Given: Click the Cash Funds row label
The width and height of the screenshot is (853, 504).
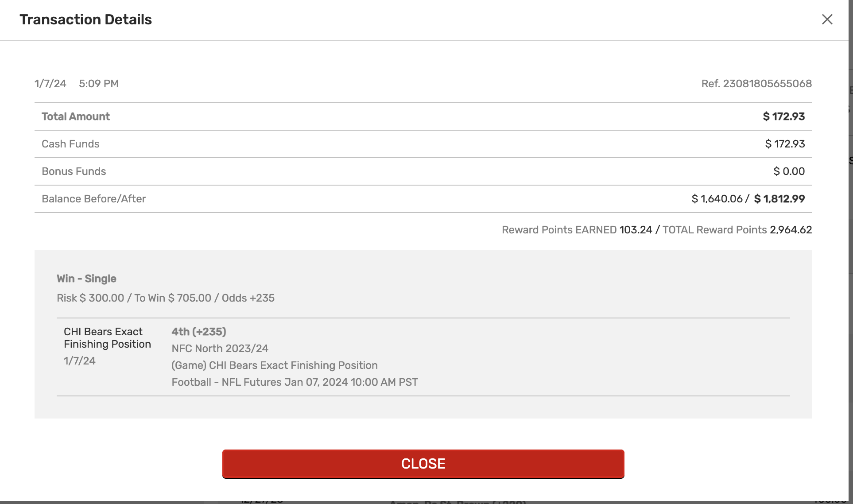Looking at the screenshot, I should click(x=70, y=144).
